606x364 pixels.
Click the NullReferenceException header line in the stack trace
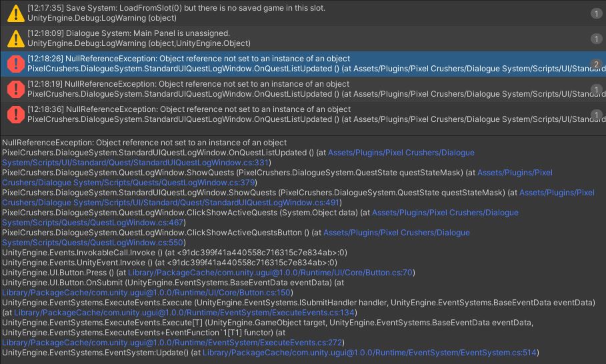coord(144,143)
